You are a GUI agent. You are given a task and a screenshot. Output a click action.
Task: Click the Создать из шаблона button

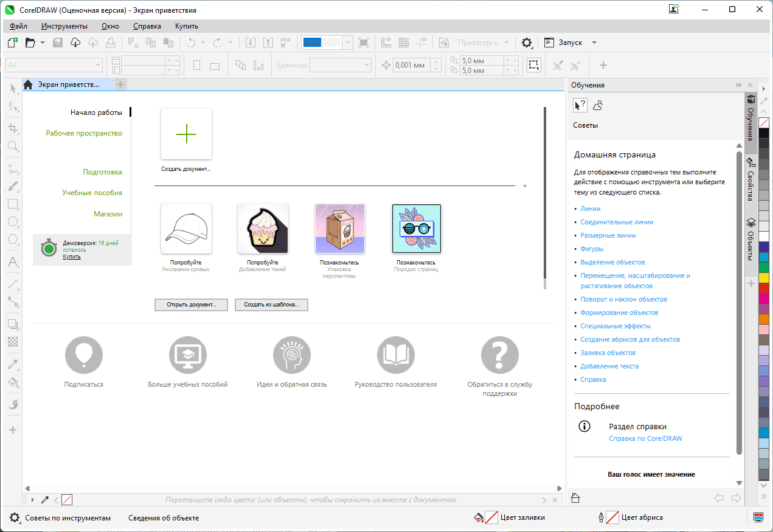click(x=271, y=305)
